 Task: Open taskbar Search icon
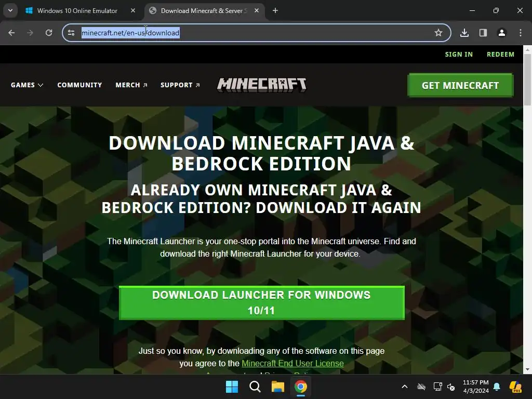pos(255,387)
